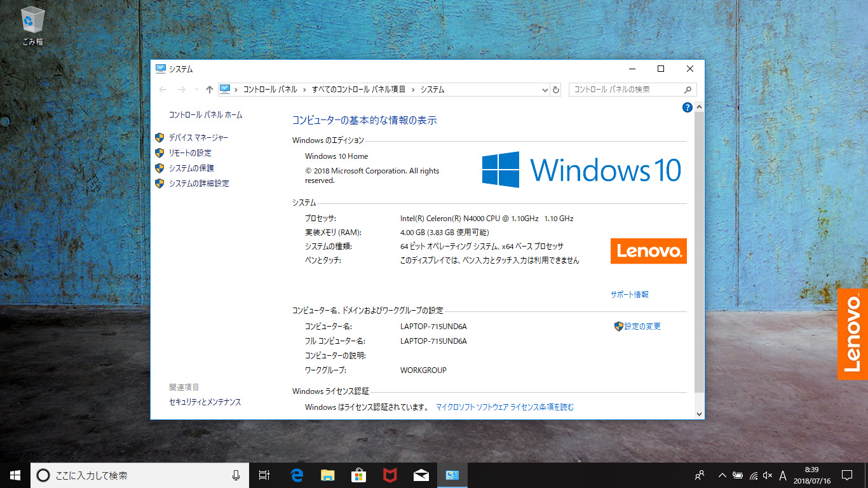The image size is (868, 488).
Task: Click the scrollbar up arrow
Action: 700,107
